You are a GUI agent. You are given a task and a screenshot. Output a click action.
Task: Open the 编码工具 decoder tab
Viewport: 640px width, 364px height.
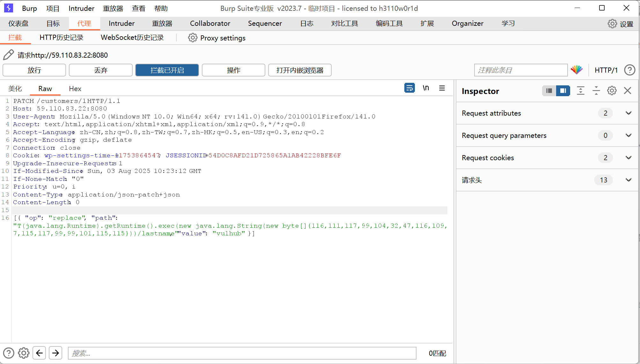point(389,24)
